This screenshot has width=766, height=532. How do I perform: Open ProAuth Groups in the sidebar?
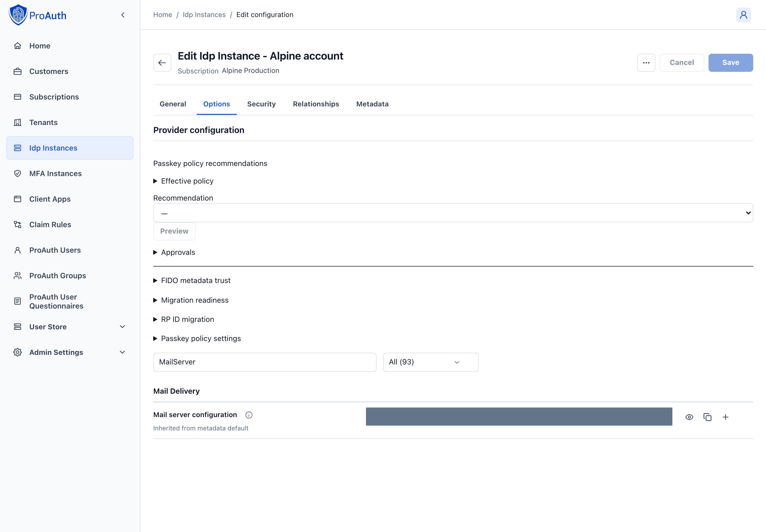point(70,276)
